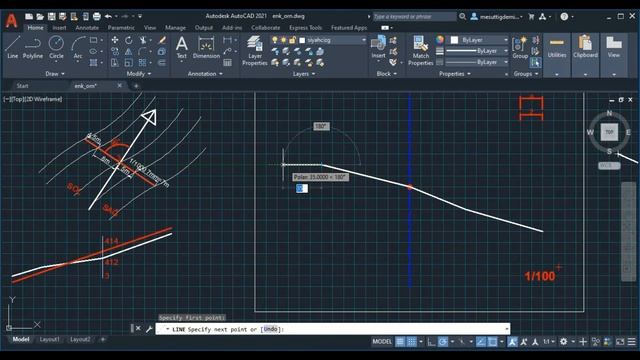
Task: Click the Copy tool icon
Action: 115,51
